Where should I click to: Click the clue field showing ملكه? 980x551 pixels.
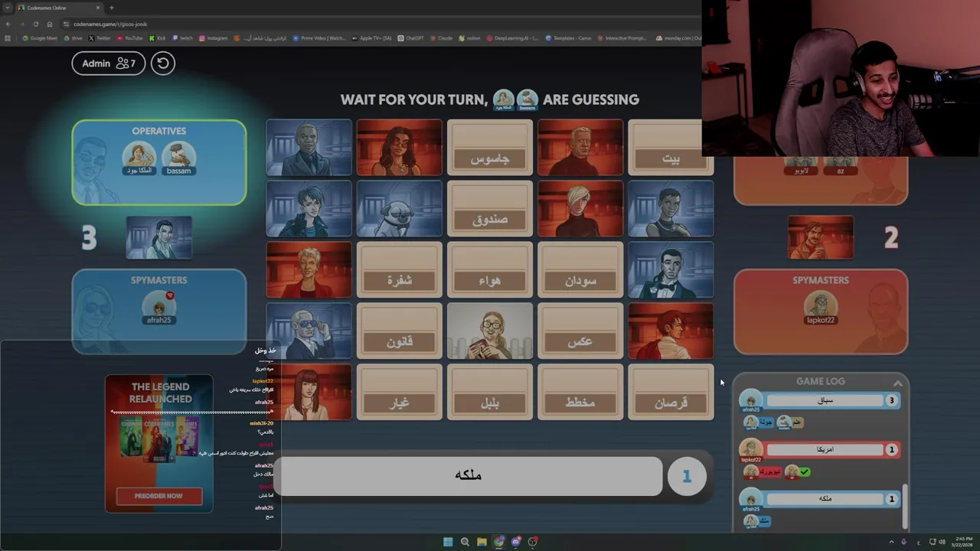468,475
